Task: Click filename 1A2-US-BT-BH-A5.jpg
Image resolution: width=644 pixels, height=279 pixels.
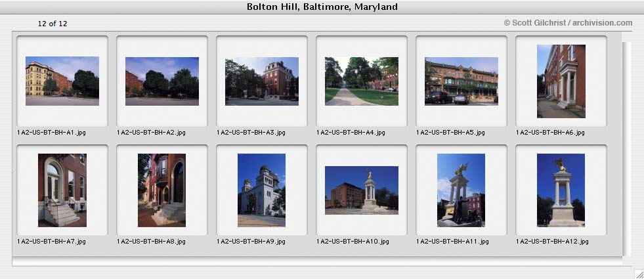Action: point(450,133)
